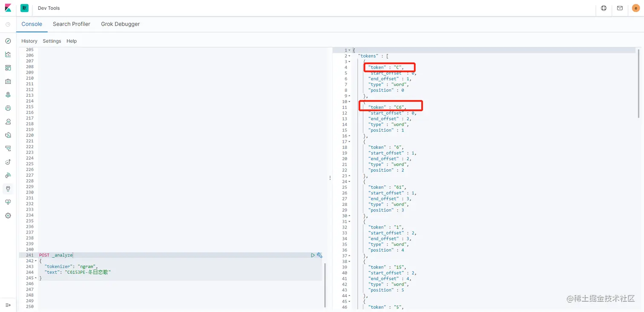This screenshot has height=312, width=644.
Task: Open Dashboard icon in sidebar
Action: [x=8, y=68]
